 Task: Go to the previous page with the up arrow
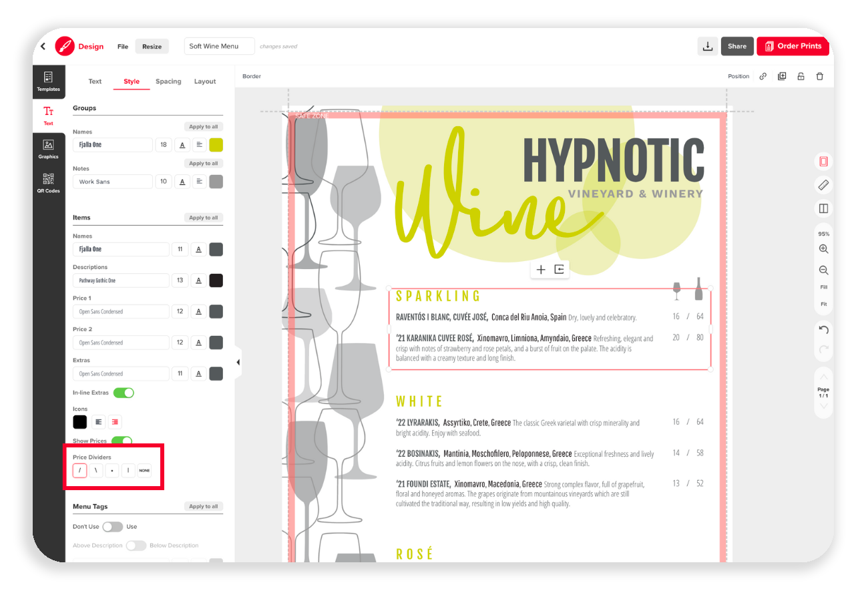point(823,377)
